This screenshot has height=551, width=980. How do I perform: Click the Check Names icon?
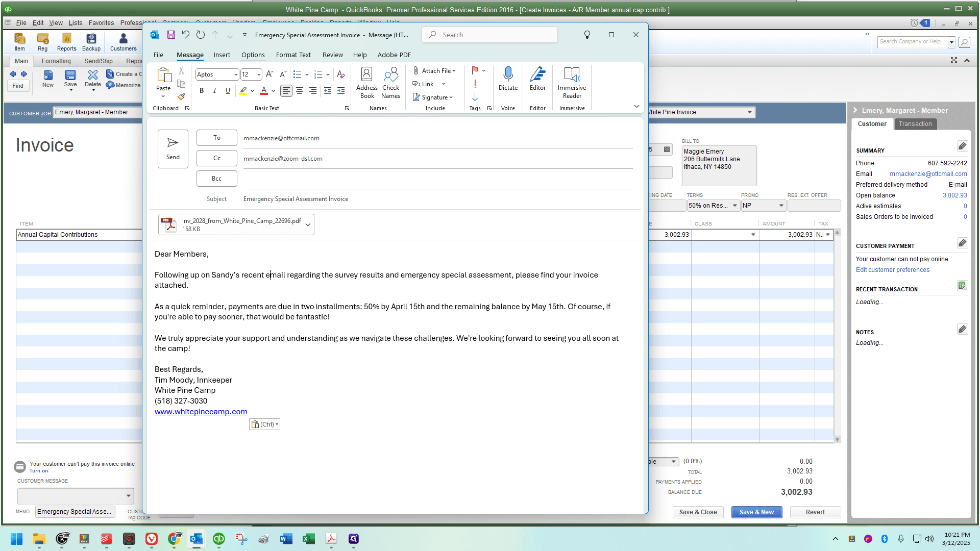pyautogui.click(x=390, y=83)
